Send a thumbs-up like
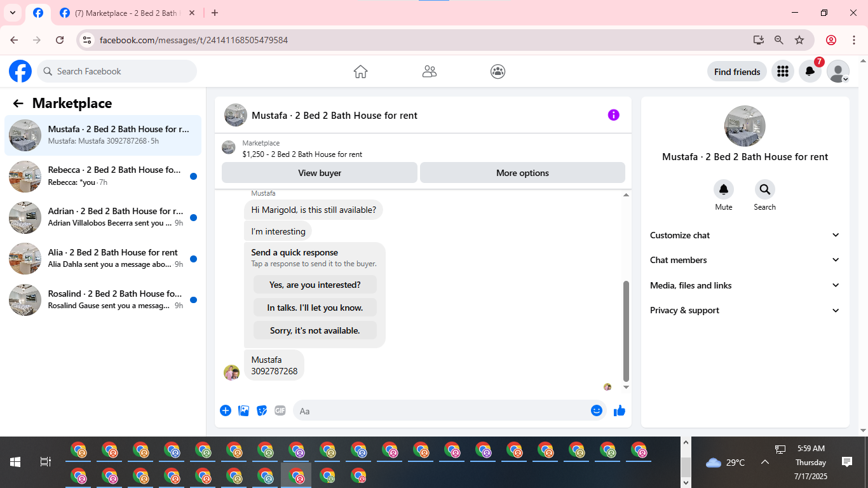 (620, 410)
